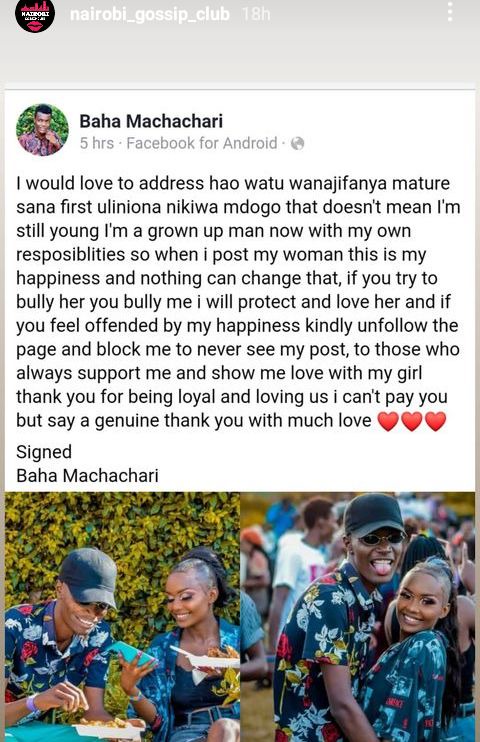Image resolution: width=480 pixels, height=742 pixels.
Task: Open the Baha Machachari name link
Action: pyautogui.click(x=151, y=121)
